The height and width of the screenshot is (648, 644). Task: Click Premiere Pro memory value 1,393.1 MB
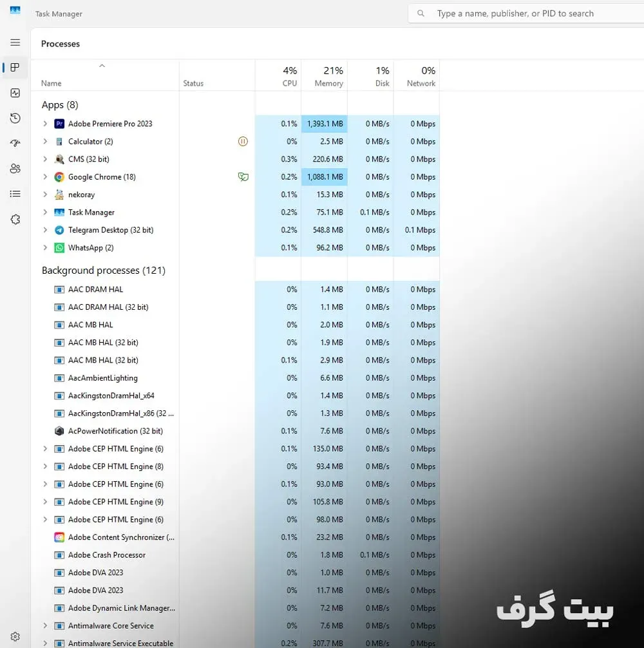point(325,124)
